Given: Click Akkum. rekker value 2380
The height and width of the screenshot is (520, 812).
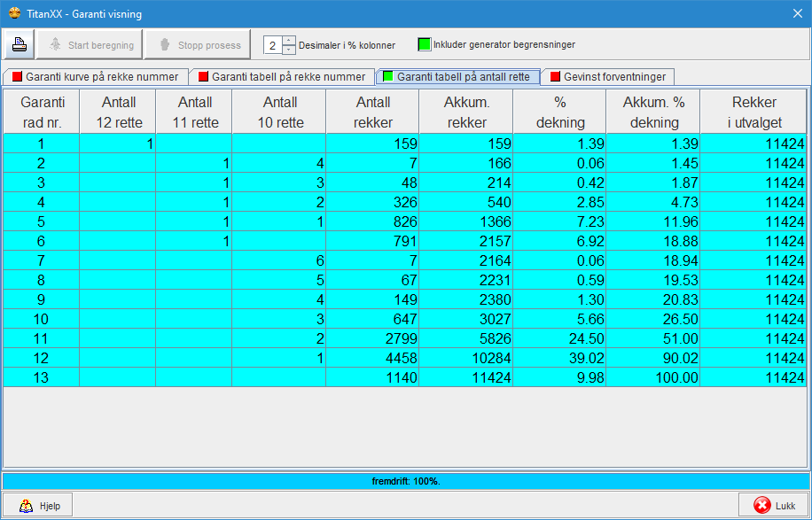Looking at the screenshot, I should (466, 299).
